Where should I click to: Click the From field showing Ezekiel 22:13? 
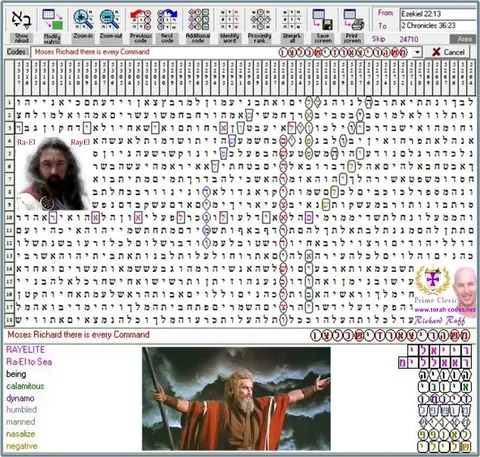(x=438, y=14)
